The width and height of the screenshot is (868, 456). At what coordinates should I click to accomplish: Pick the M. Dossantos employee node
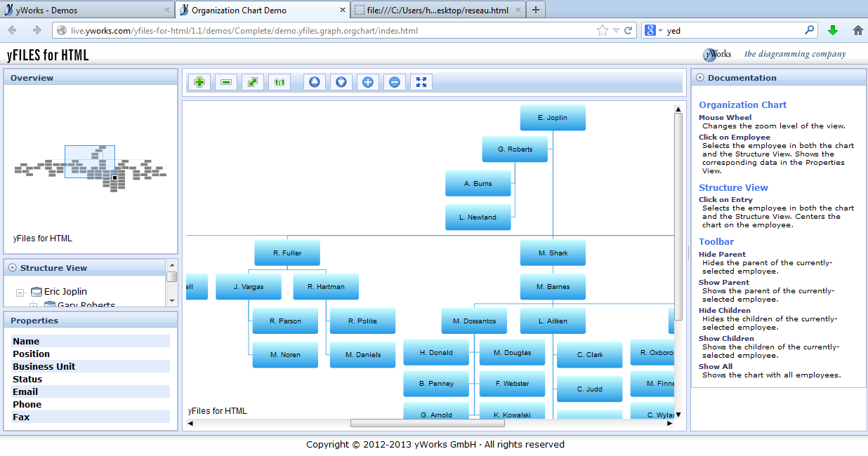click(475, 321)
